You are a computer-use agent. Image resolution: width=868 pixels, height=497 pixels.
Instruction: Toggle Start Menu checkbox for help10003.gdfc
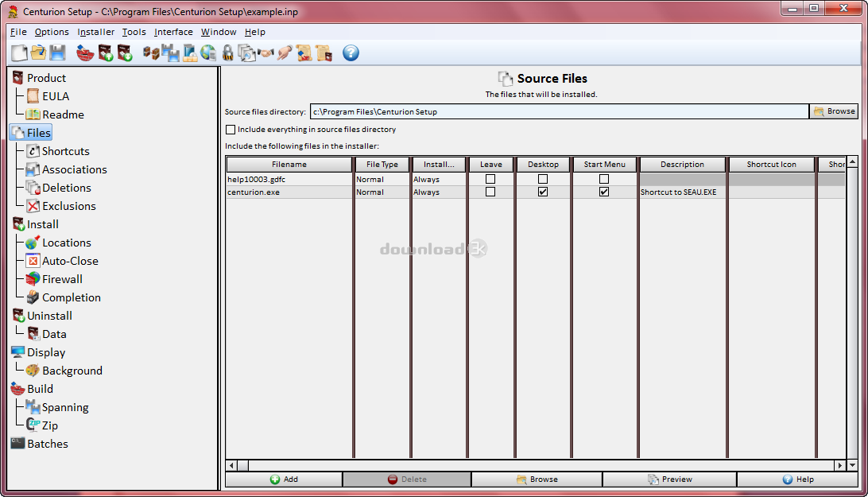pyautogui.click(x=604, y=179)
